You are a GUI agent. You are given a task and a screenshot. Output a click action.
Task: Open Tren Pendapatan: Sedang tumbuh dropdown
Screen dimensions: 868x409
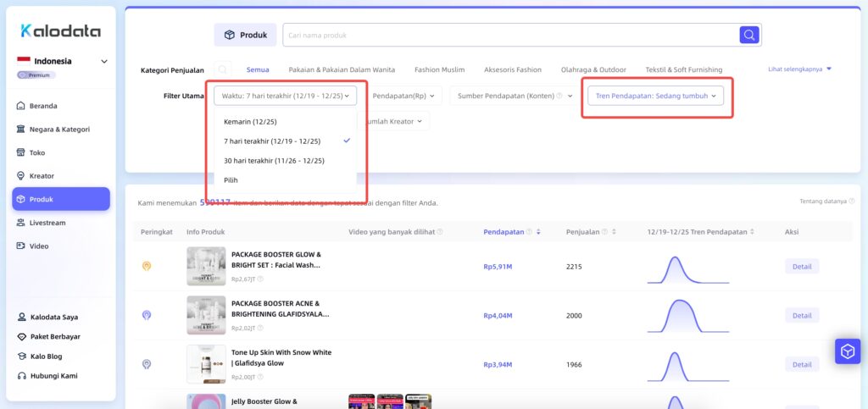click(x=655, y=96)
